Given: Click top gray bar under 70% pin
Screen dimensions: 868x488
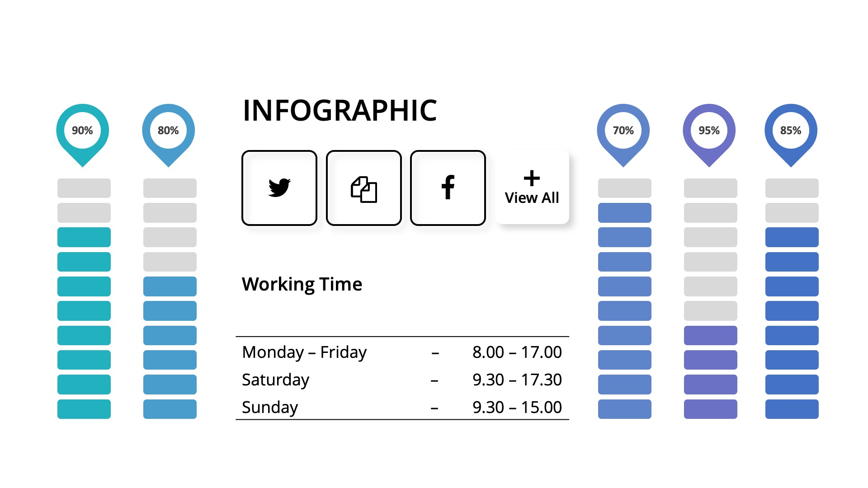Looking at the screenshot, I should coord(624,188).
